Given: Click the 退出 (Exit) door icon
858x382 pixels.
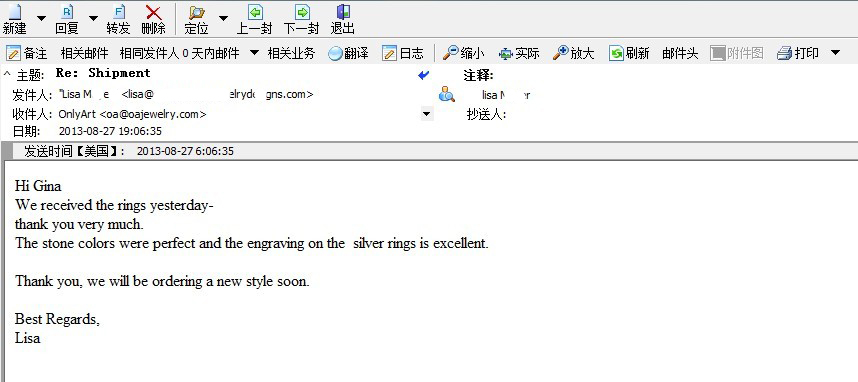Looking at the screenshot, I should point(343,12).
